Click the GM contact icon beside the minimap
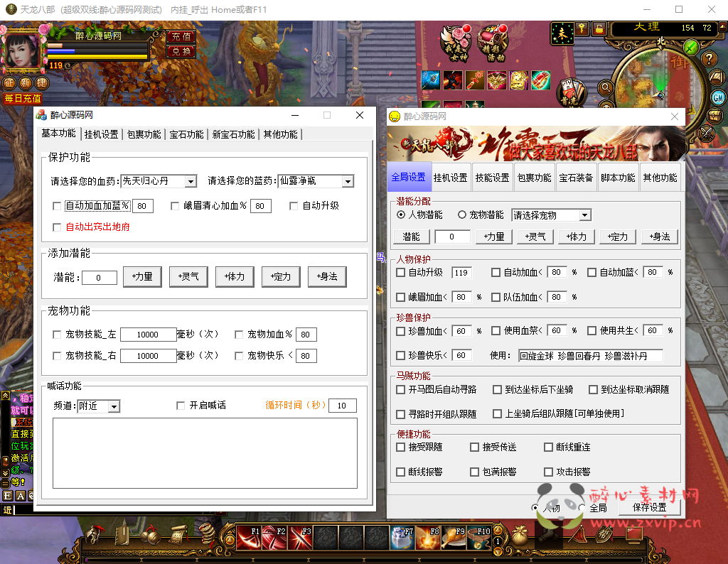This screenshot has width=728, height=564. click(x=718, y=97)
